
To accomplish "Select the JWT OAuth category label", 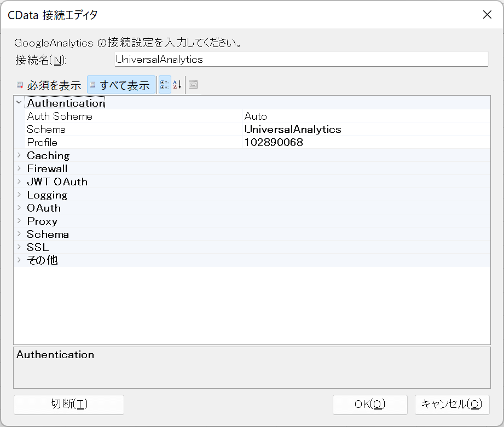I will (57, 182).
